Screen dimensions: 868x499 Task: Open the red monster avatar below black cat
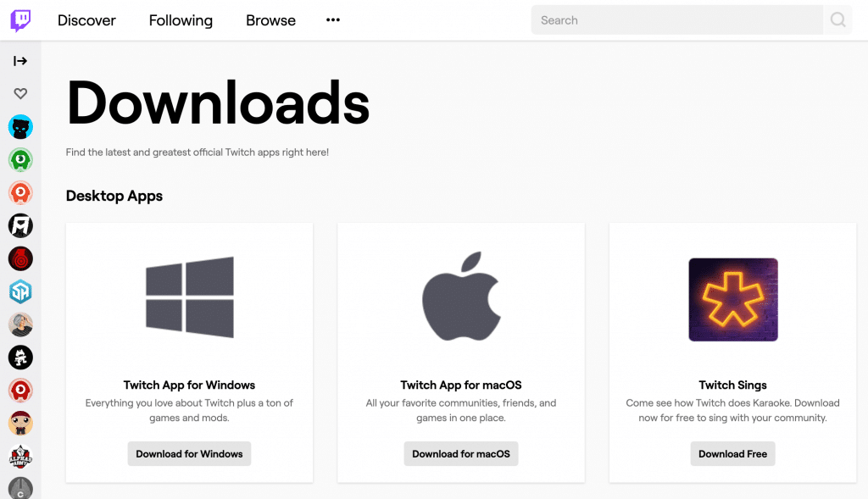[20, 391]
